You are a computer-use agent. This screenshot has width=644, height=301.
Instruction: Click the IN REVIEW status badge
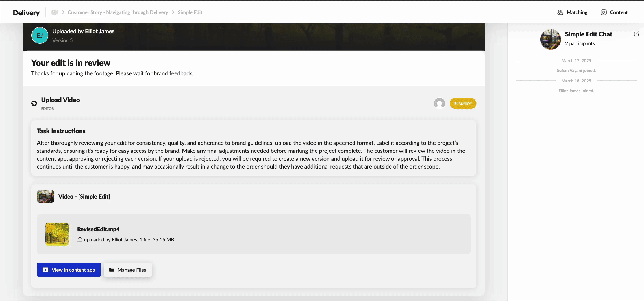pos(463,103)
